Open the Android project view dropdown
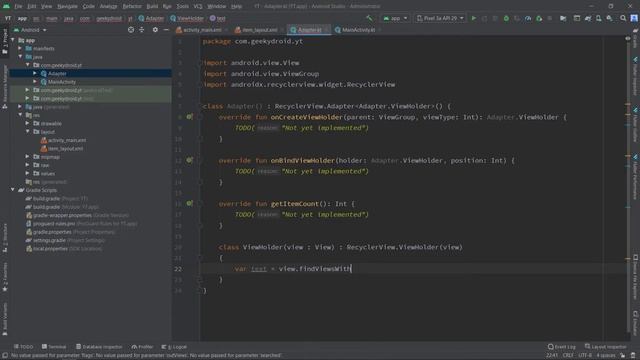The image size is (640, 360). [x=30, y=30]
